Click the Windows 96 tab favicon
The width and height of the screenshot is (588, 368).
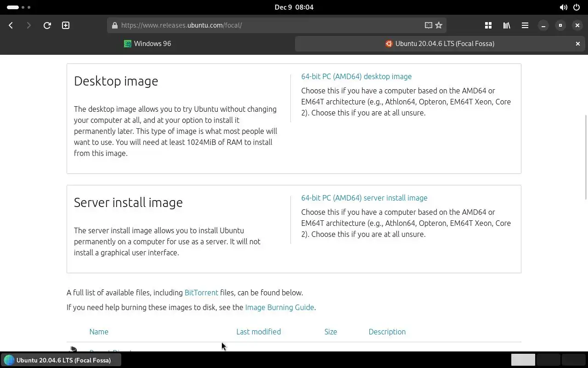(x=128, y=44)
